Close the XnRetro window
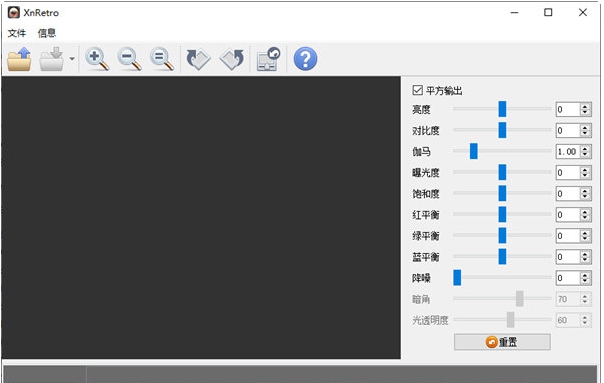 582,13
